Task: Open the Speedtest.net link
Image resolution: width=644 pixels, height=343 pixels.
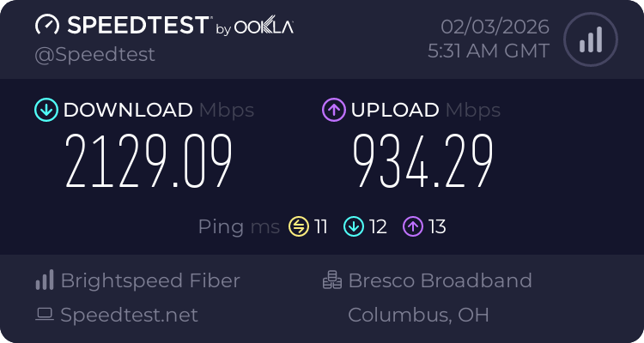Action: 129,315
